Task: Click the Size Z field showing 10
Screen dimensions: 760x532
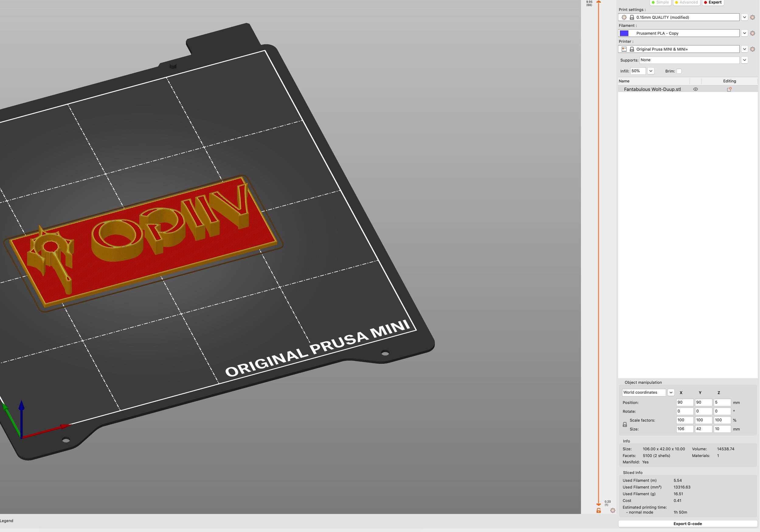Action: tap(722, 429)
